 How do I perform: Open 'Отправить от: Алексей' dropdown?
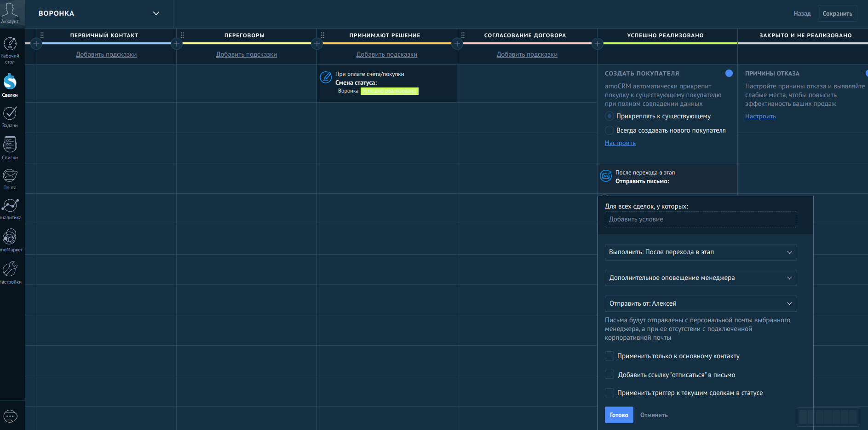coord(700,303)
